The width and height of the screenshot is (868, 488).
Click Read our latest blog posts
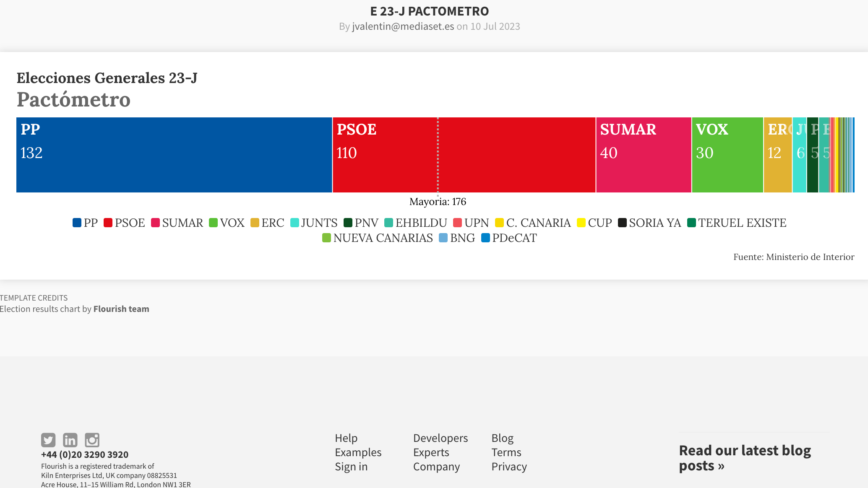(745, 457)
